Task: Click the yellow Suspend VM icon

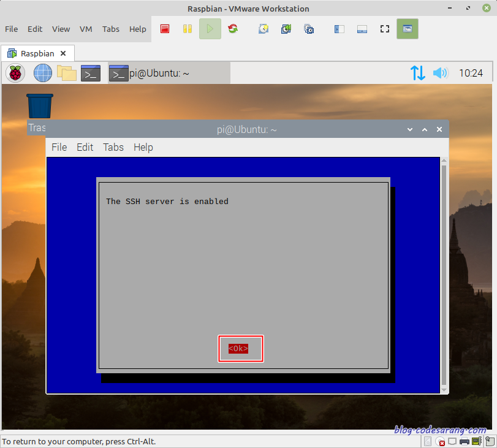Action: [x=188, y=29]
